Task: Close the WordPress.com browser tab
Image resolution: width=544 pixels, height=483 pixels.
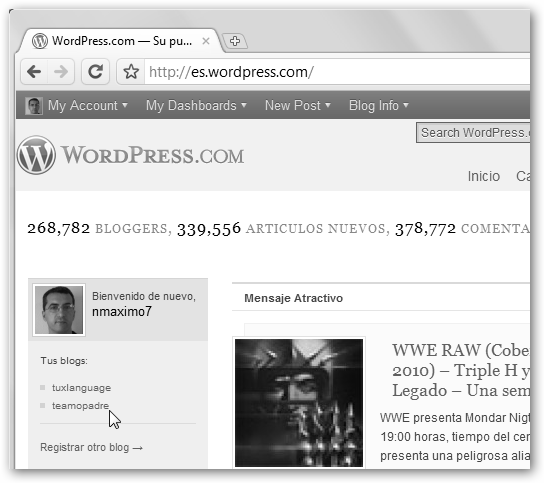Action: click(206, 41)
